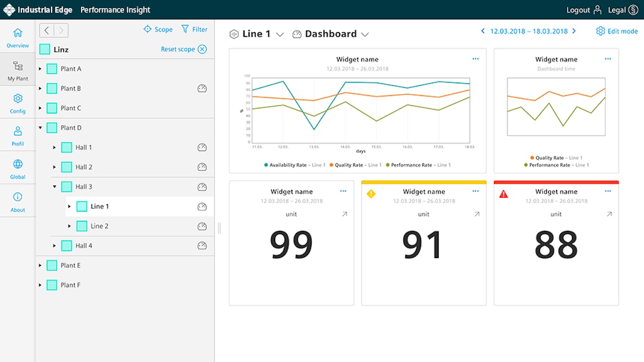Check the Plant A checkbox
Image resolution: width=644 pixels, height=362 pixels.
point(51,68)
